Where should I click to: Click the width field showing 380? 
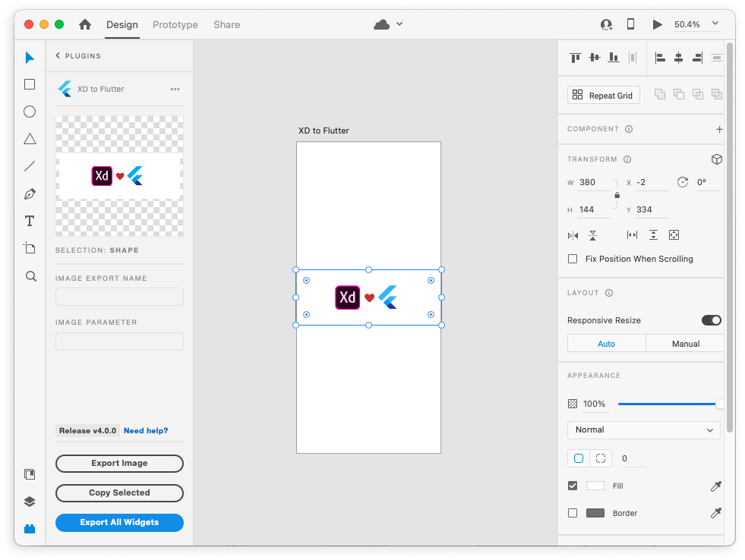(x=594, y=183)
